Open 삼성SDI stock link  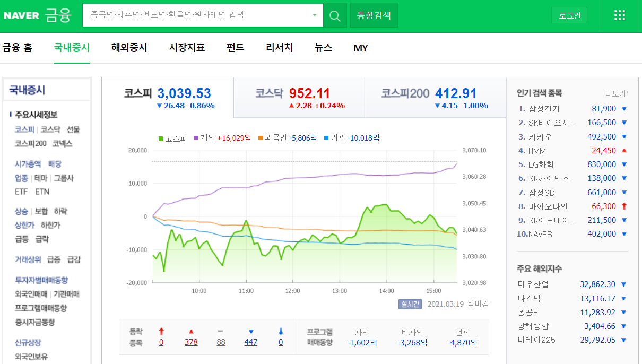(542, 193)
